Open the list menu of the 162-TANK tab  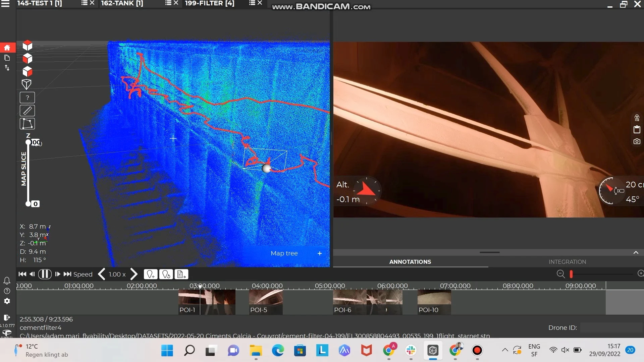(x=168, y=3)
